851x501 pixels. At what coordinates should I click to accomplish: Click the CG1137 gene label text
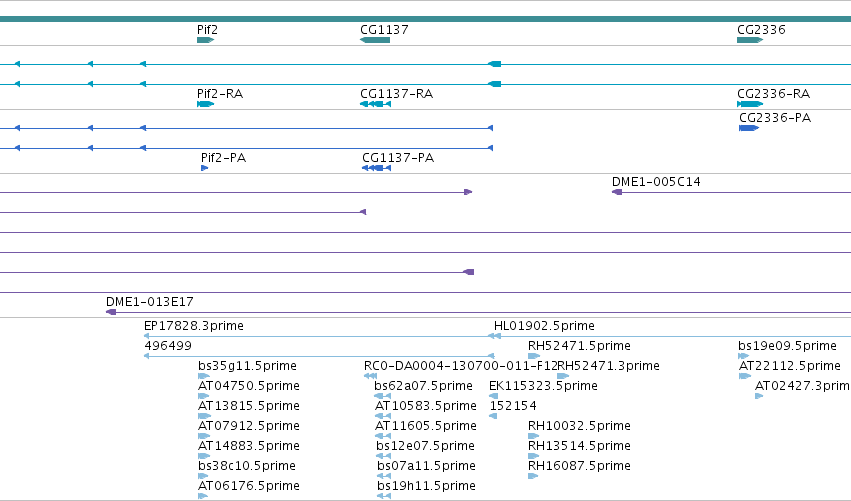(384, 30)
